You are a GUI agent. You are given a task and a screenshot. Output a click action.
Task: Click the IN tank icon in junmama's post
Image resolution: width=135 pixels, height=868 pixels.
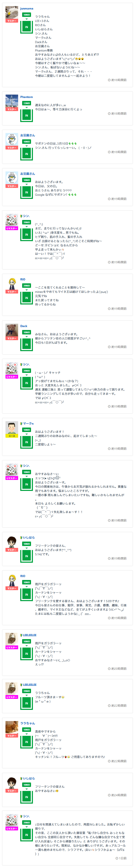point(27,27)
